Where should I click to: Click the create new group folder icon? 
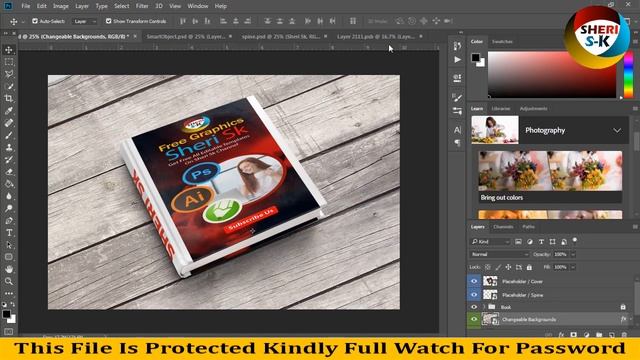(599, 334)
